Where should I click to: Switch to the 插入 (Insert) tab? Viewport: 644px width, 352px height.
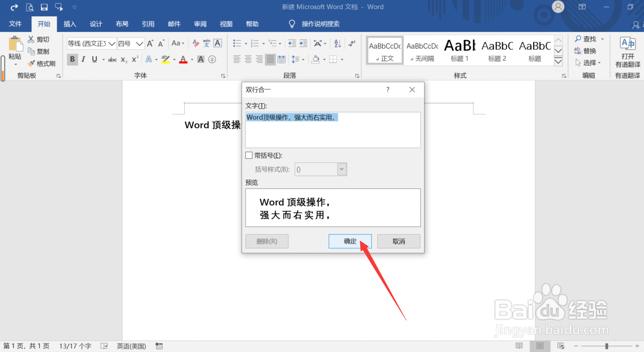70,24
